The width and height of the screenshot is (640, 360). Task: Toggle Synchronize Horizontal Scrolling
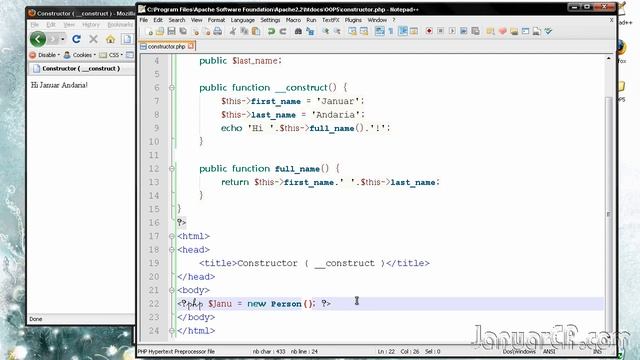pos(364,31)
